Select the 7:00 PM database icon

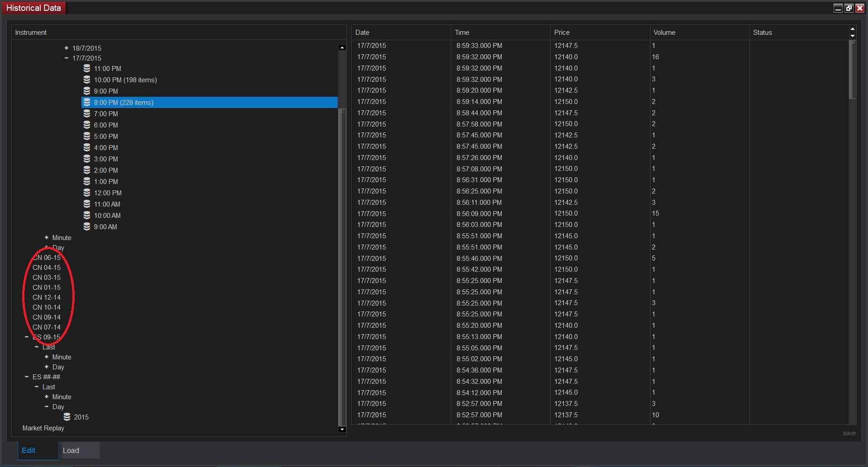(x=87, y=113)
